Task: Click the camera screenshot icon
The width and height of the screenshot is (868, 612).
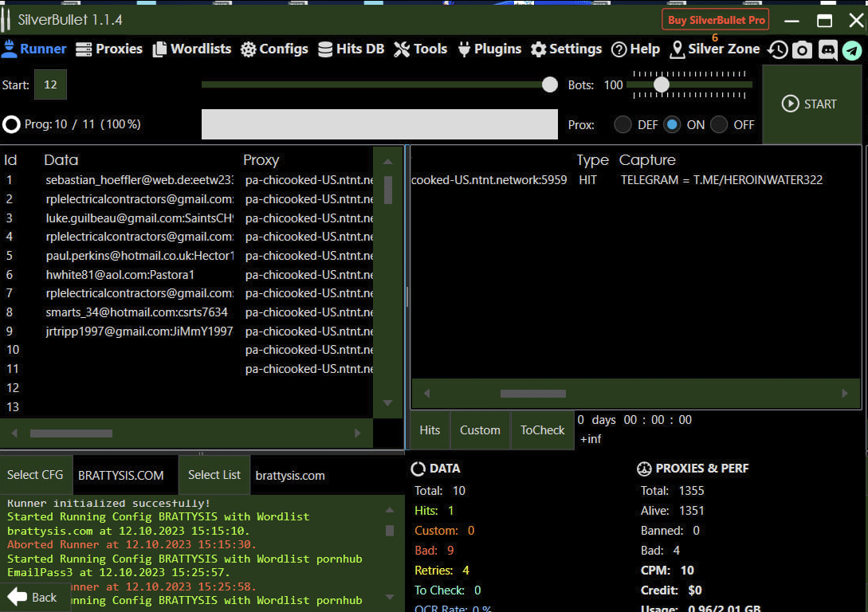Action: coord(802,49)
